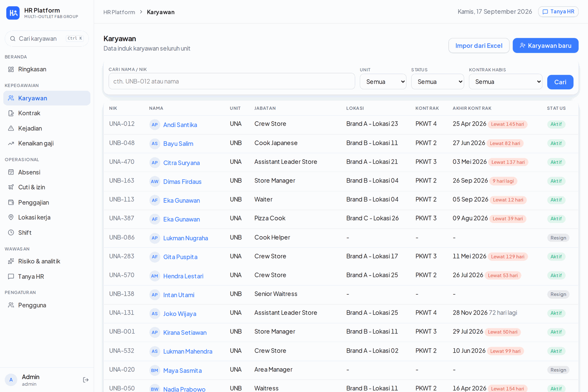Open the Kontrak document icon
Image resolution: width=588 pixels, height=392 pixels.
point(11,113)
